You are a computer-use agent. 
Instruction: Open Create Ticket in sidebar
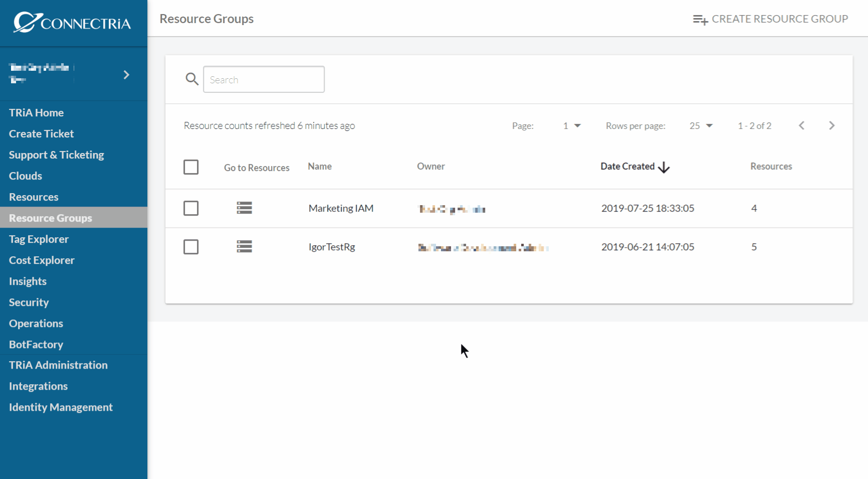[x=41, y=134]
